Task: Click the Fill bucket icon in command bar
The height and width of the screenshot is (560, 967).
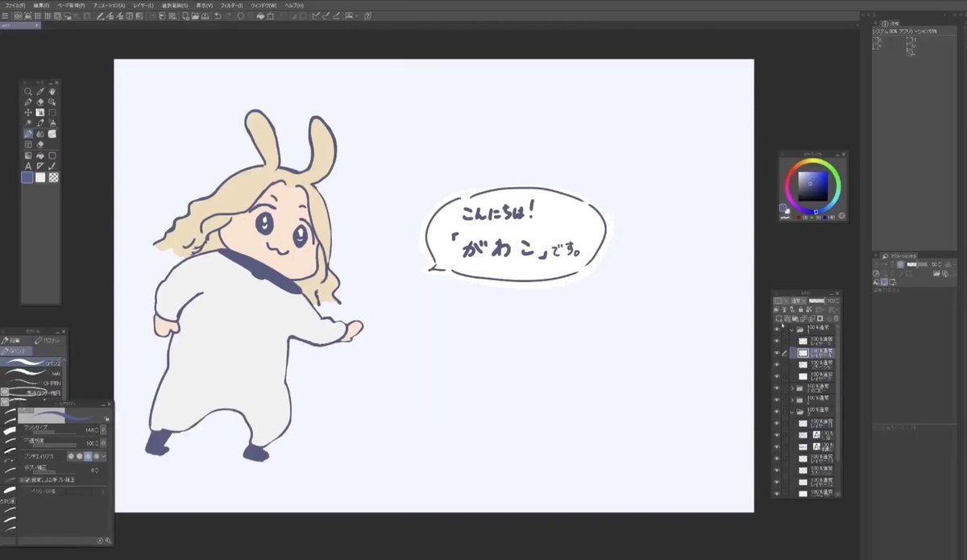Action: pyautogui.click(x=260, y=15)
